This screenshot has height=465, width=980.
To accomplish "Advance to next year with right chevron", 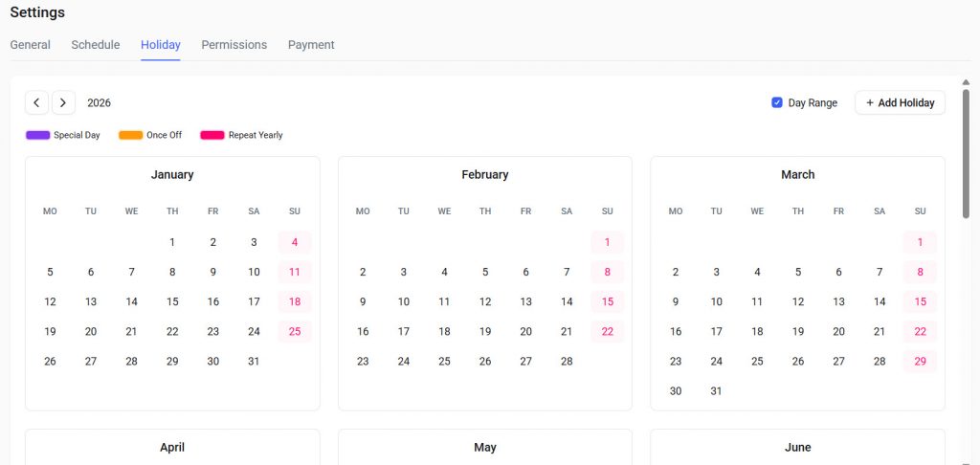I will tap(63, 102).
